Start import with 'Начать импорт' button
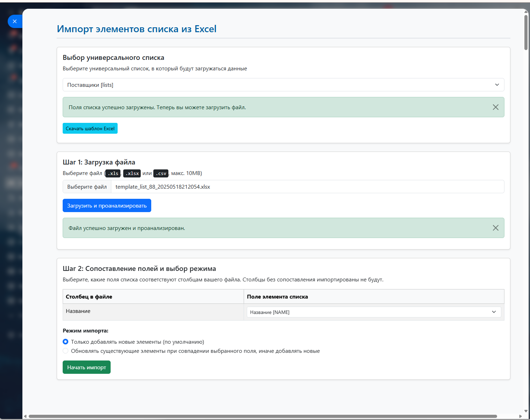The image size is (530, 420). pos(86,367)
